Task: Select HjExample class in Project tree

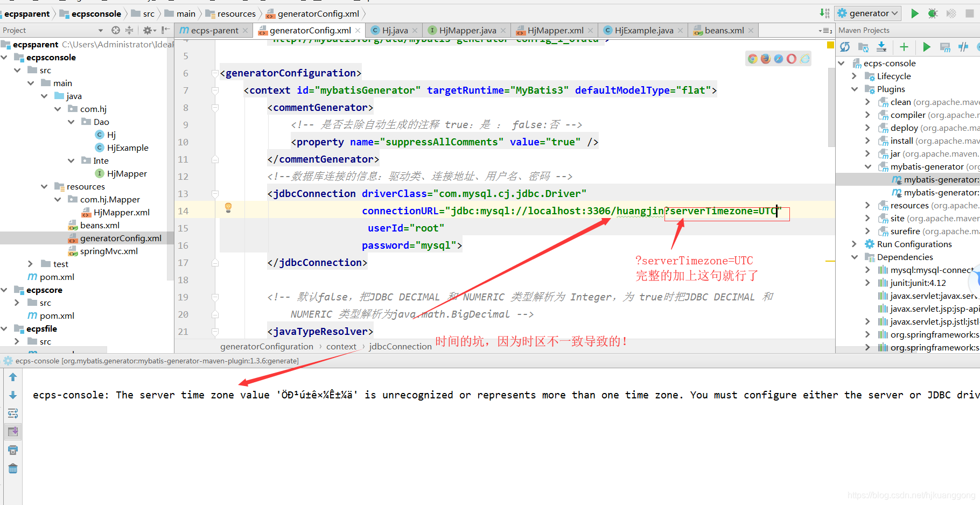Action: pos(121,148)
